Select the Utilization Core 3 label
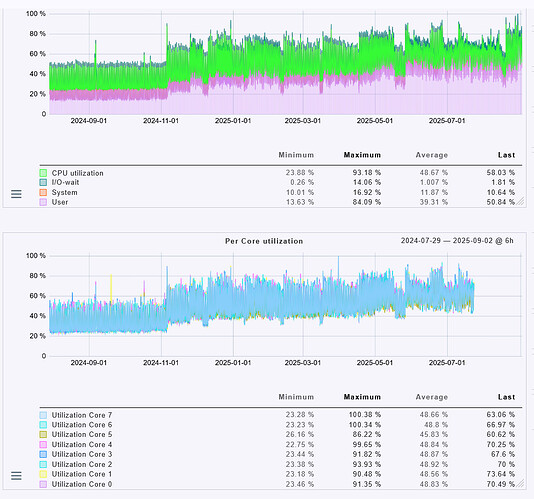Viewport: 534px width, 499px height. coord(82,454)
